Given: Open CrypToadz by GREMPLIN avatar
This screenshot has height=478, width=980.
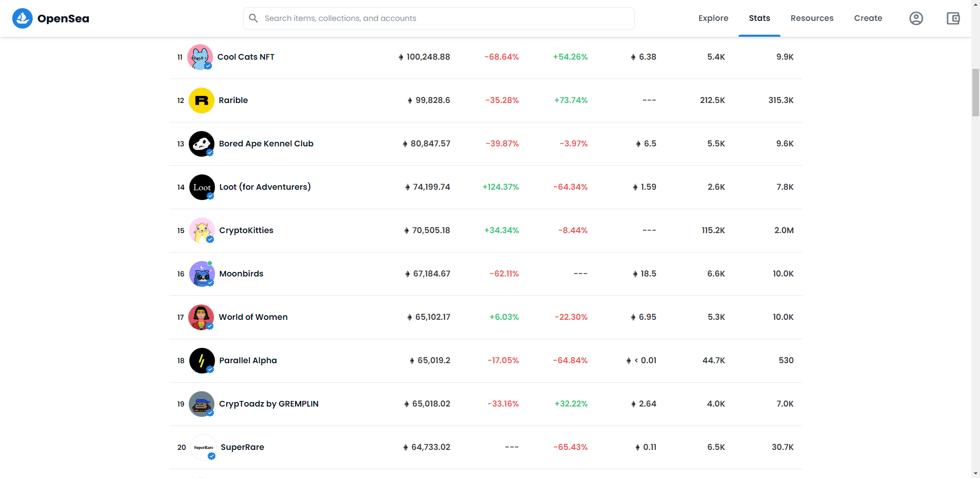Looking at the screenshot, I should [x=202, y=404].
